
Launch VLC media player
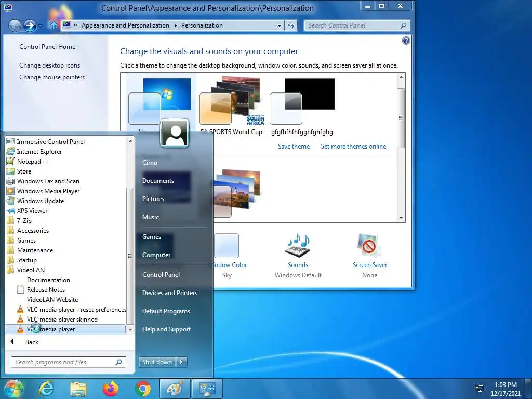click(x=65, y=329)
